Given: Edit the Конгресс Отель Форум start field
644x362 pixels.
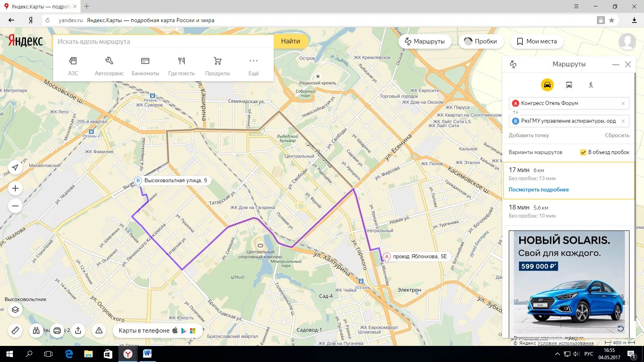Looking at the screenshot, I should tap(569, 103).
